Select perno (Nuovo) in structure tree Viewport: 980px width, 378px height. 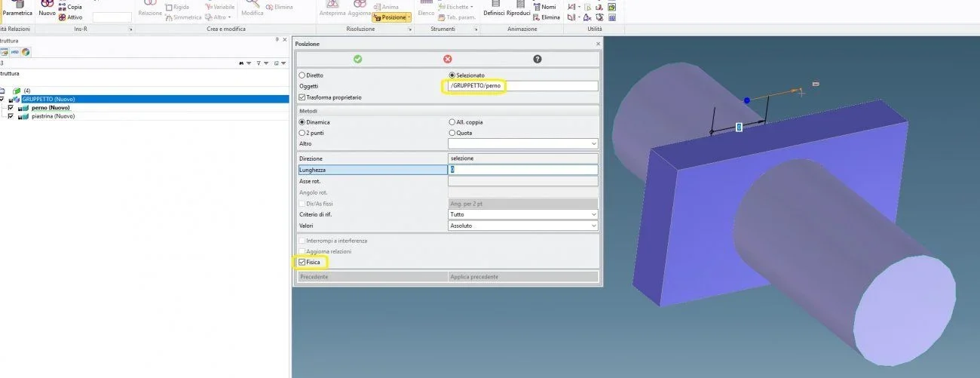tap(45, 108)
